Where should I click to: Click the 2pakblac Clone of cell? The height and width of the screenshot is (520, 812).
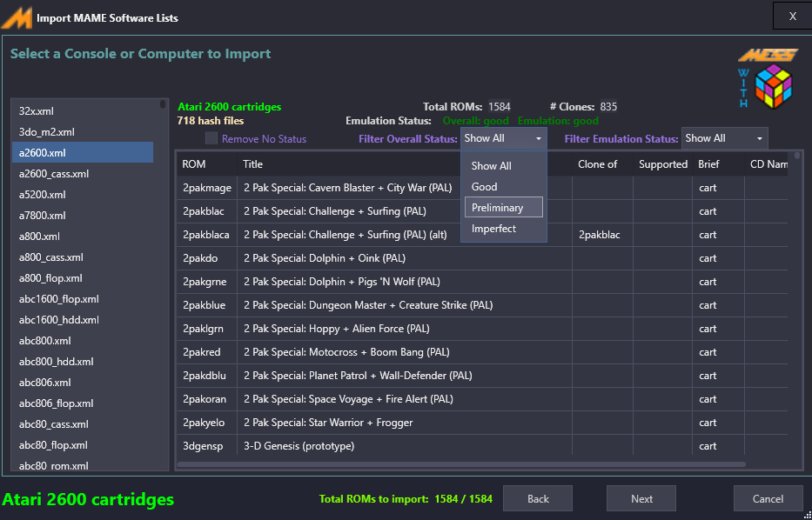point(602,235)
